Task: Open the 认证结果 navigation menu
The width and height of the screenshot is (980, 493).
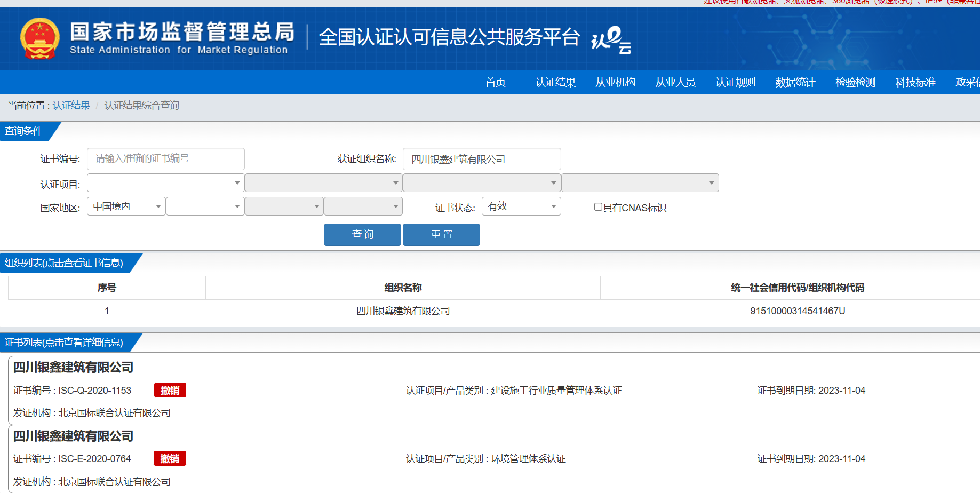Action: click(x=555, y=82)
